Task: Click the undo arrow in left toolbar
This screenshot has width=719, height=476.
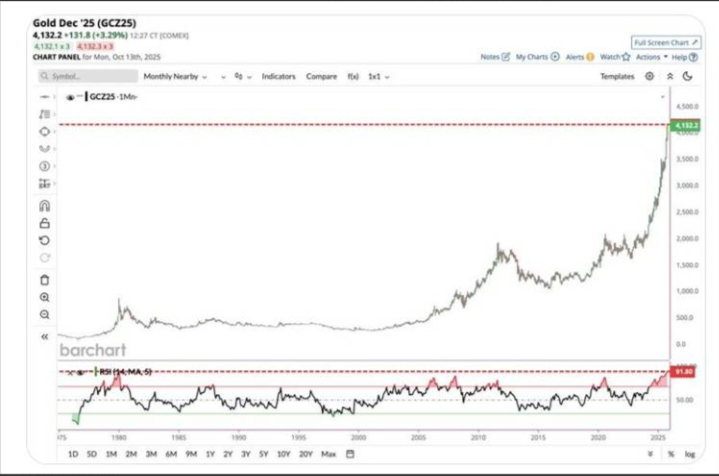Action: [x=44, y=240]
